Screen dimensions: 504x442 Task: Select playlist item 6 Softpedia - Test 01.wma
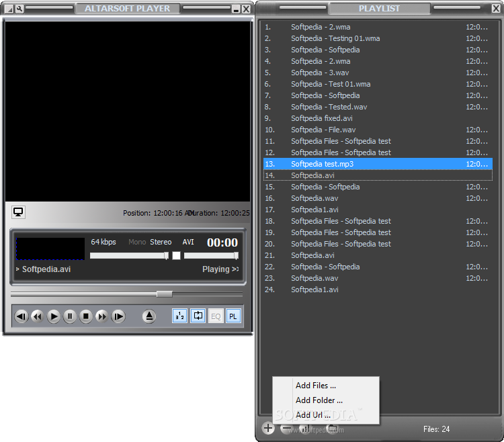coord(378,84)
